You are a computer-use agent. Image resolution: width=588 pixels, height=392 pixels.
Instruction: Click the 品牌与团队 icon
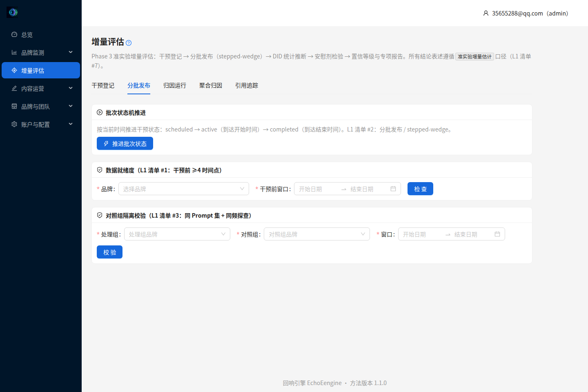(x=14, y=107)
